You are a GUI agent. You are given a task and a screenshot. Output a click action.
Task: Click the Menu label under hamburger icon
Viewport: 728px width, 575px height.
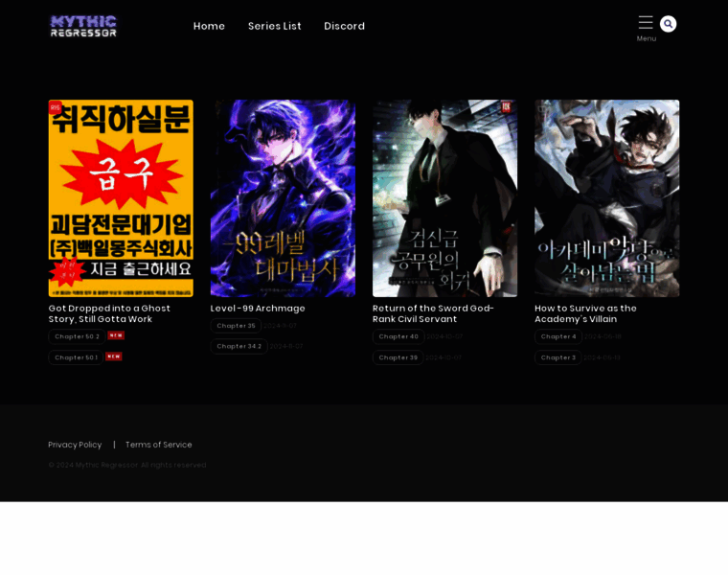647,38
